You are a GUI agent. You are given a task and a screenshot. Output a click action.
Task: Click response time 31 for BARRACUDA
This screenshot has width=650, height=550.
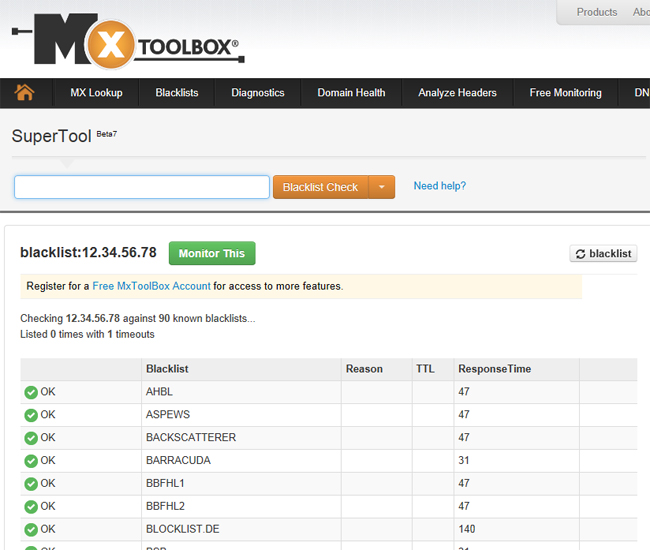tap(463, 460)
